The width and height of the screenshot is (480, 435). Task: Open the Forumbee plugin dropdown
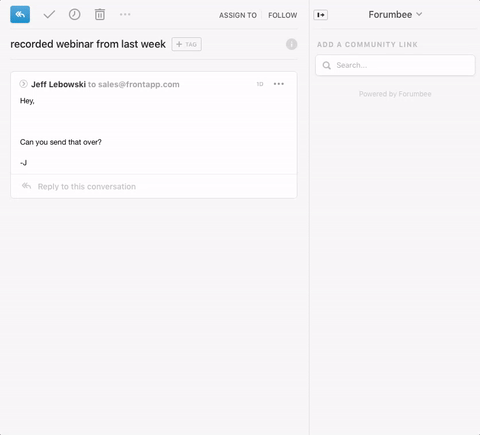click(x=395, y=15)
